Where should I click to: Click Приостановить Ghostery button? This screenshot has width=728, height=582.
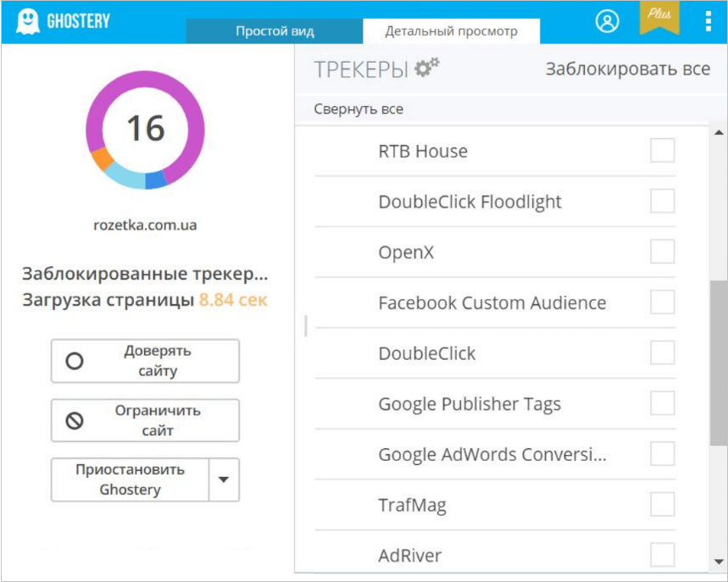pyautogui.click(x=130, y=479)
